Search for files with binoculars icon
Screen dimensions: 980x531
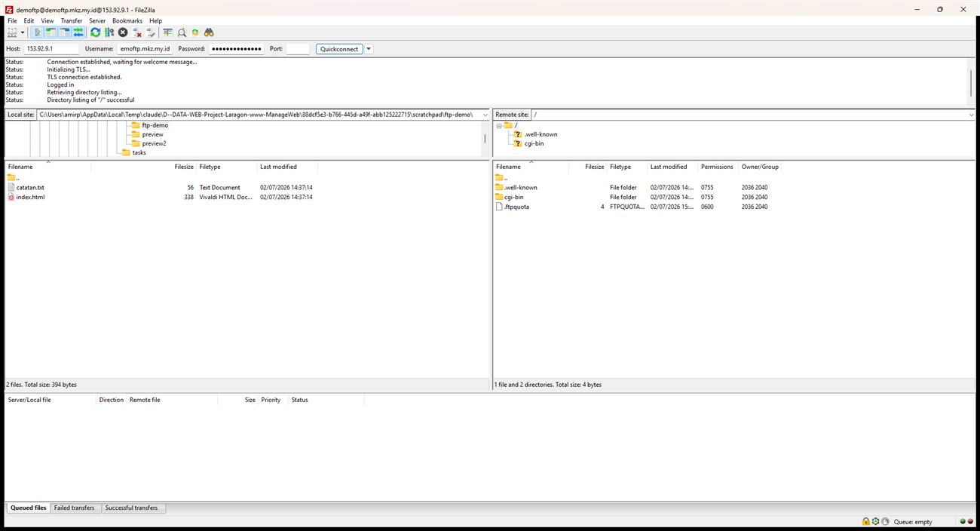pos(209,32)
